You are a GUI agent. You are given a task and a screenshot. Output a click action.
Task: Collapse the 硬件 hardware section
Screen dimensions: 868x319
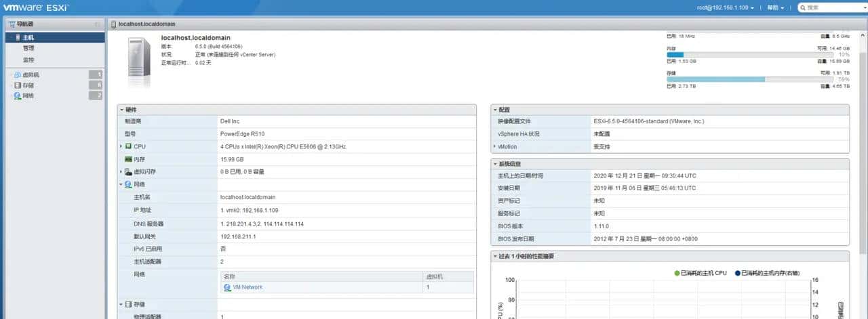tap(121, 109)
